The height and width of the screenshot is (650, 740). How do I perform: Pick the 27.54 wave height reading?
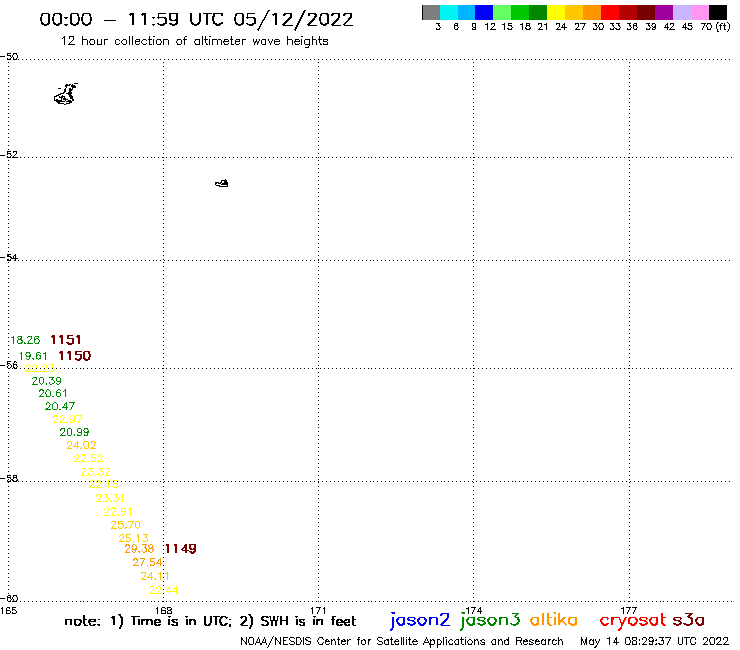coord(147,562)
